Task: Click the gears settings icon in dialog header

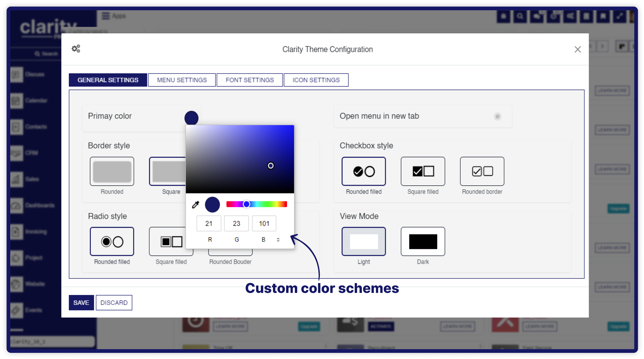Action: (x=76, y=49)
